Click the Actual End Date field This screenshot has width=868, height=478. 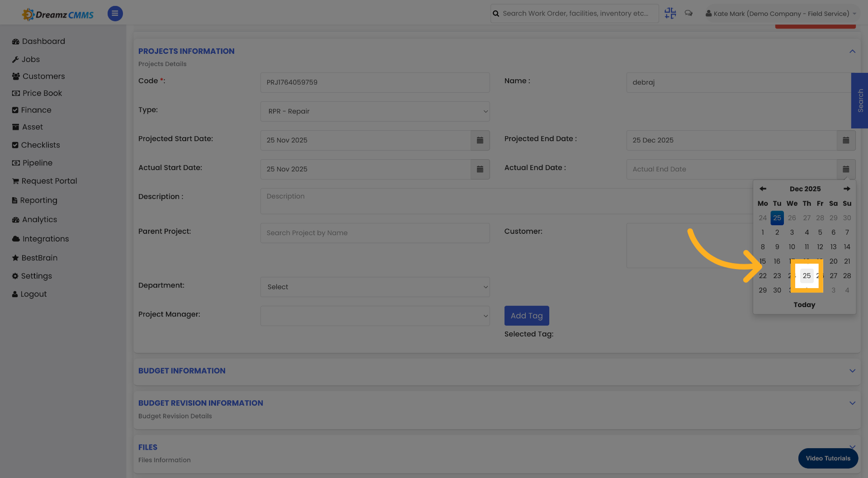(x=731, y=169)
